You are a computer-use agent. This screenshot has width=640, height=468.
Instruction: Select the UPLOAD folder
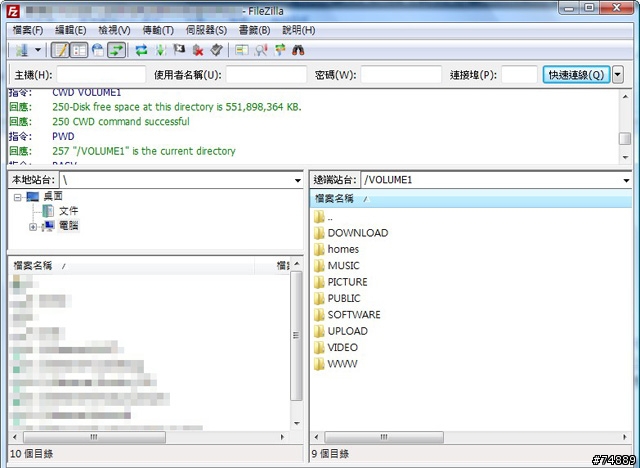(347, 331)
